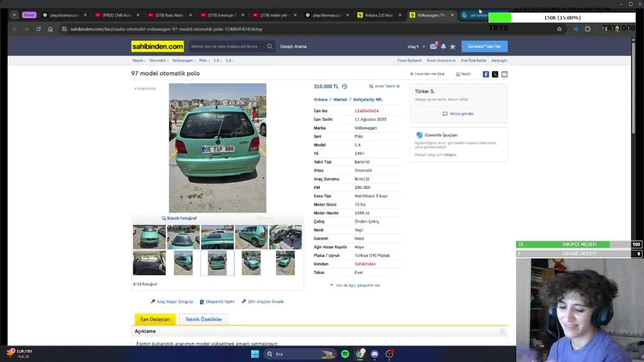644x362 pixels.
Task: Switch to the Ankara 2.El Araba tab
Action: pyautogui.click(x=380, y=15)
